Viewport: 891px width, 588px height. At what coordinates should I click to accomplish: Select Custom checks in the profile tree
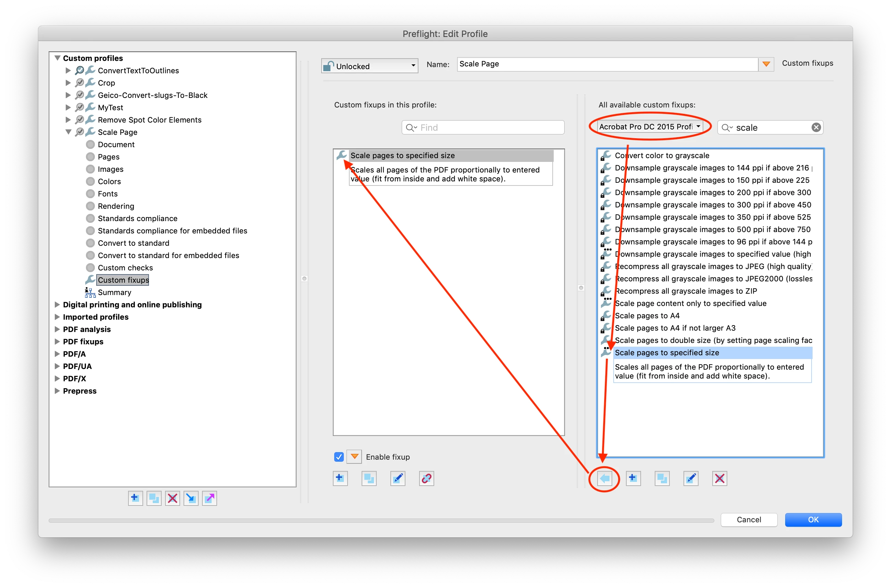click(125, 268)
